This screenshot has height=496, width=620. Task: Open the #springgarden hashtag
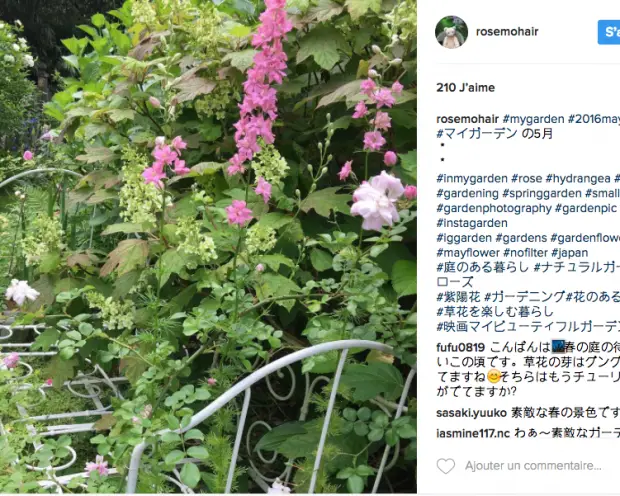(542, 193)
